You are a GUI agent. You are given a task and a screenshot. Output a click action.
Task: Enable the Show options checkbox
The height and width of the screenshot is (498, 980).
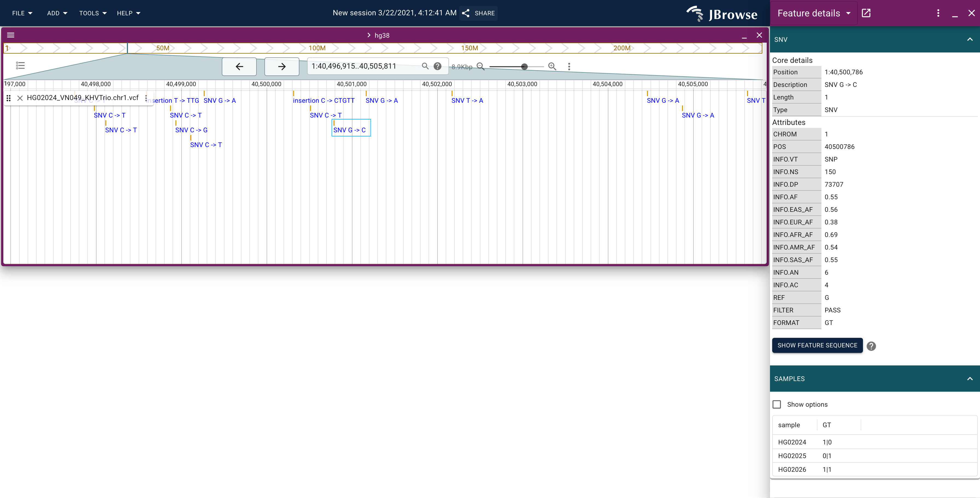(x=777, y=404)
